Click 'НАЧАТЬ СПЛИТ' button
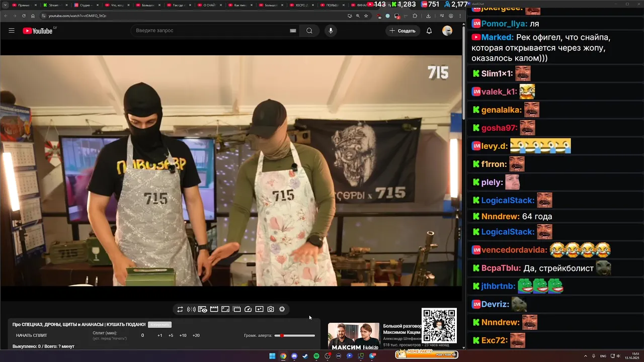644x362 pixels. pyautogui.click(x=31, y=335)
